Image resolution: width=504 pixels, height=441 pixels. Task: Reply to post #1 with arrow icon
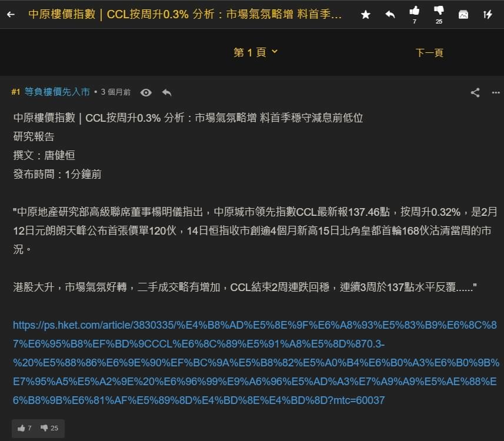click(x=167, y=92)
